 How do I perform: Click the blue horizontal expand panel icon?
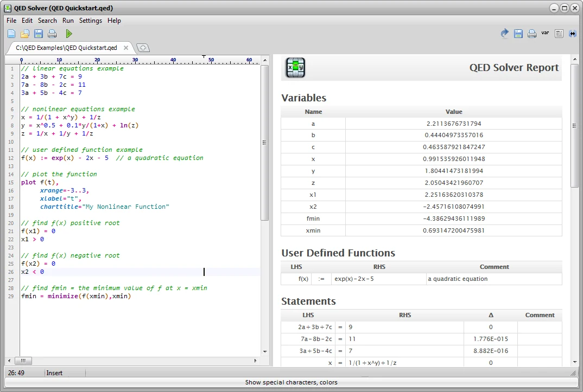pos(573,34)
